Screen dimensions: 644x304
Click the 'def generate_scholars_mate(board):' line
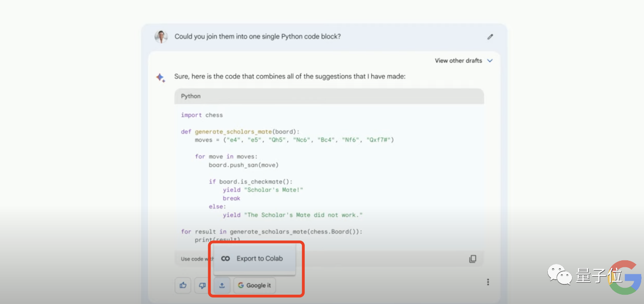click(x=240, y=132)
